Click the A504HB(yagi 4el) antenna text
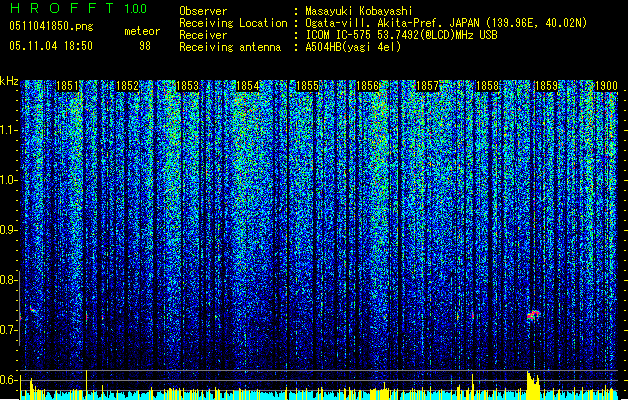Viewport: 629px width, 400px height. (353, 47)
